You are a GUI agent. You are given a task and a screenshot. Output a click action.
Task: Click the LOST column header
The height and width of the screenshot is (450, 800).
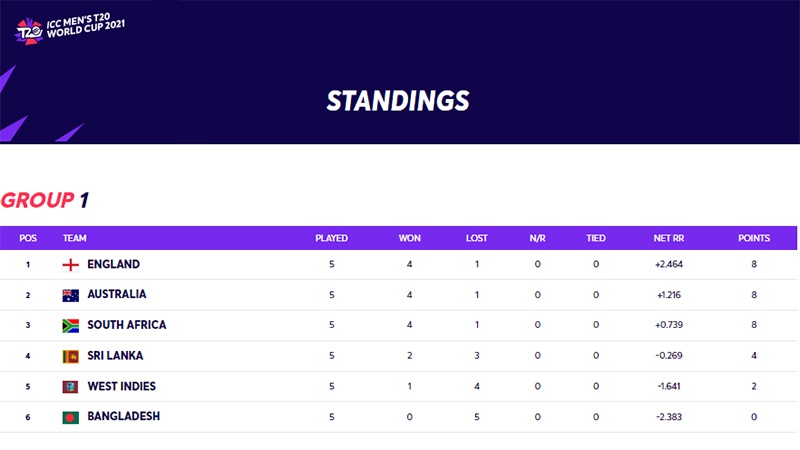477,239
